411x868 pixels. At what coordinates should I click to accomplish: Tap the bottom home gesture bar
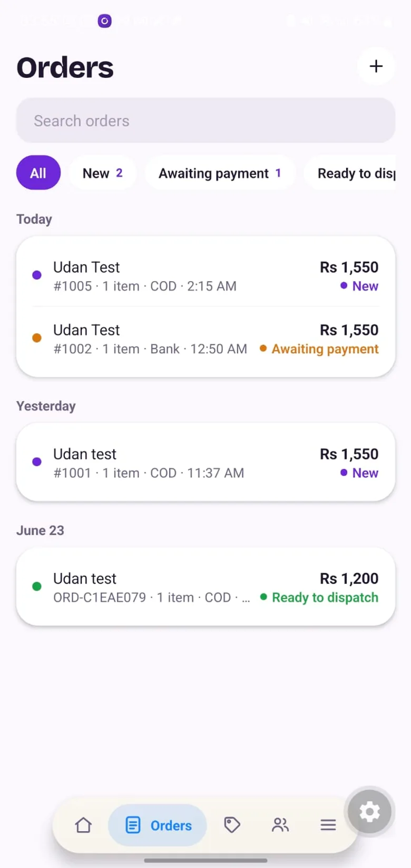pyautogui.click(x=205, y=861)
